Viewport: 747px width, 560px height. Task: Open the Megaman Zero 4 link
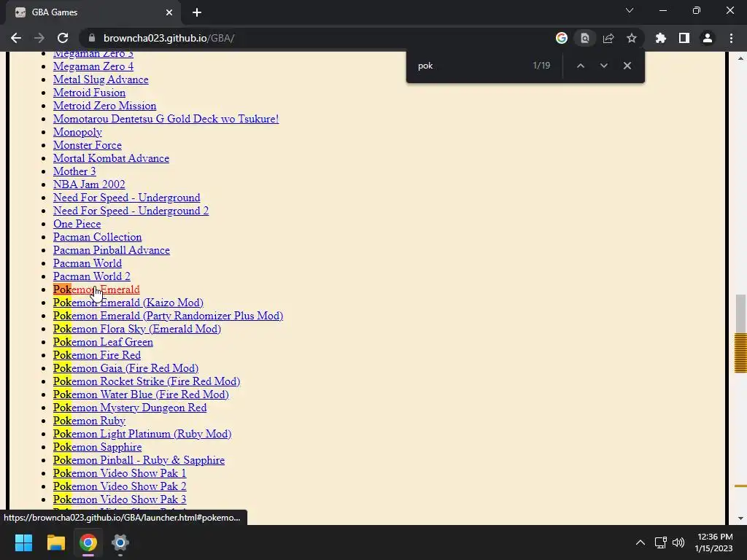93,66
